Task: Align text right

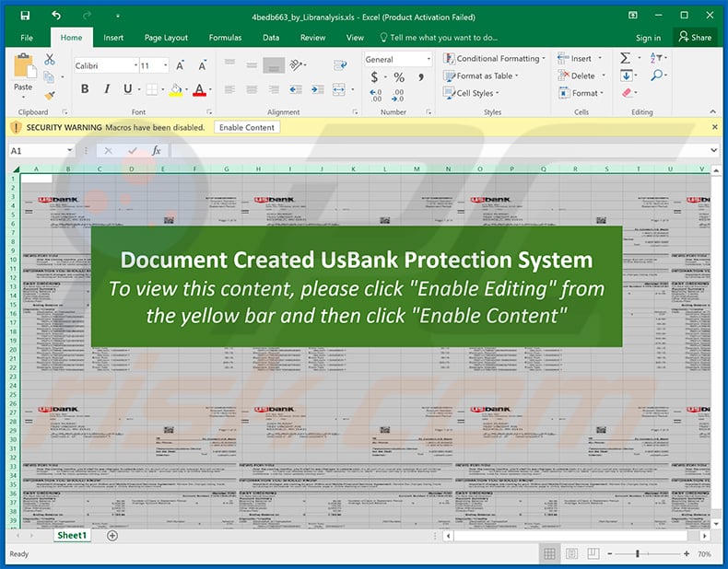Action: click(x=274, y=89)
